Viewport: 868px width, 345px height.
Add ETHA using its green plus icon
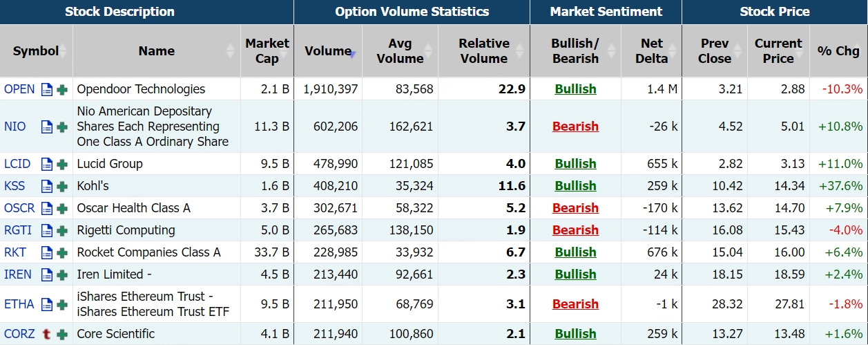(x=62, y=304)
